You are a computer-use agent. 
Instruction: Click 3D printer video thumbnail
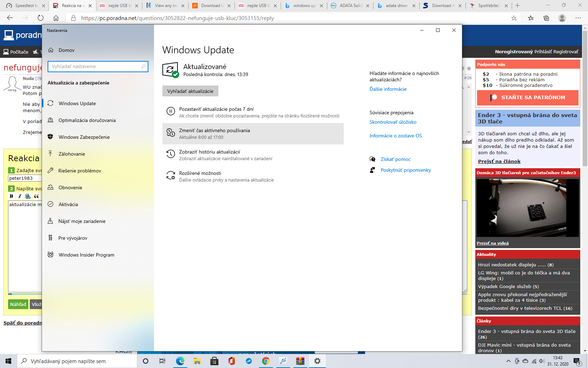(x=528, y=208)
